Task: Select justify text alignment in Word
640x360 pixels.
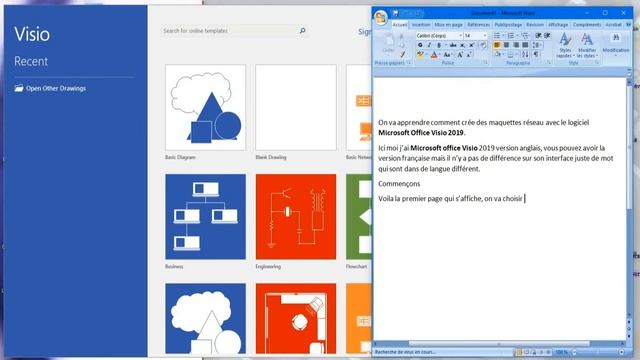Action: tap(525, 45)
